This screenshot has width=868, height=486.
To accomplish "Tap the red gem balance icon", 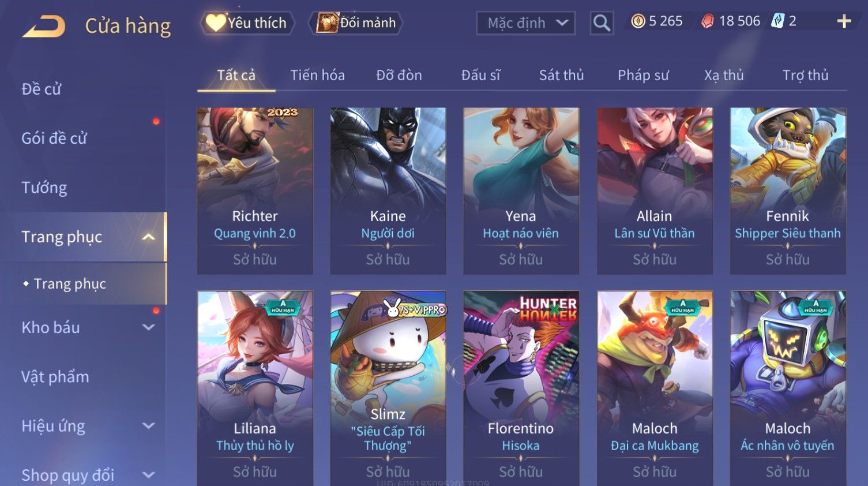I will (708, 21).
